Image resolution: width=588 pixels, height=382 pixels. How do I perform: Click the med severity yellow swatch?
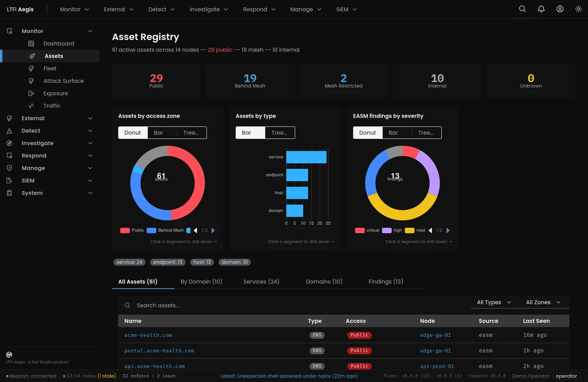pyautogui.click(x=409, y=230)
